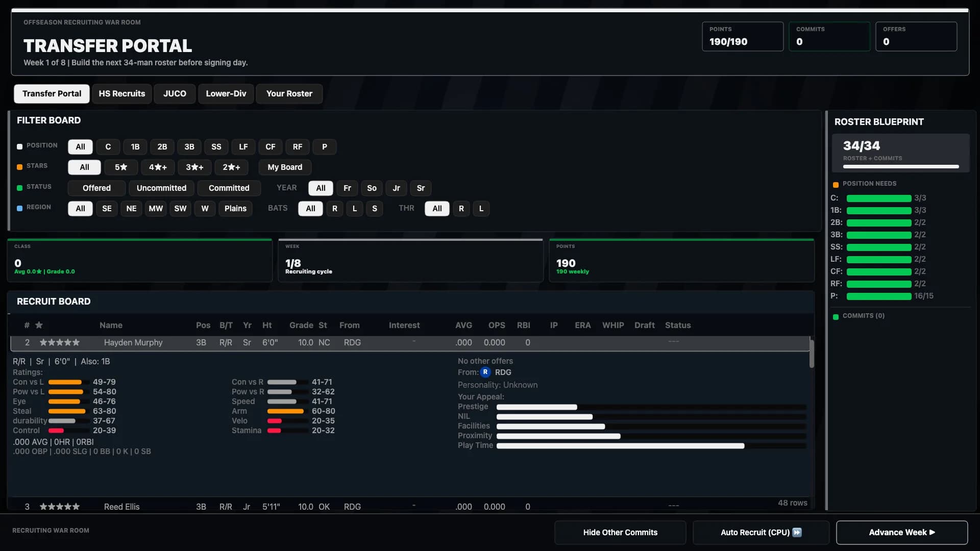
Task: Filter THR by R
Action: coord(461,209)
